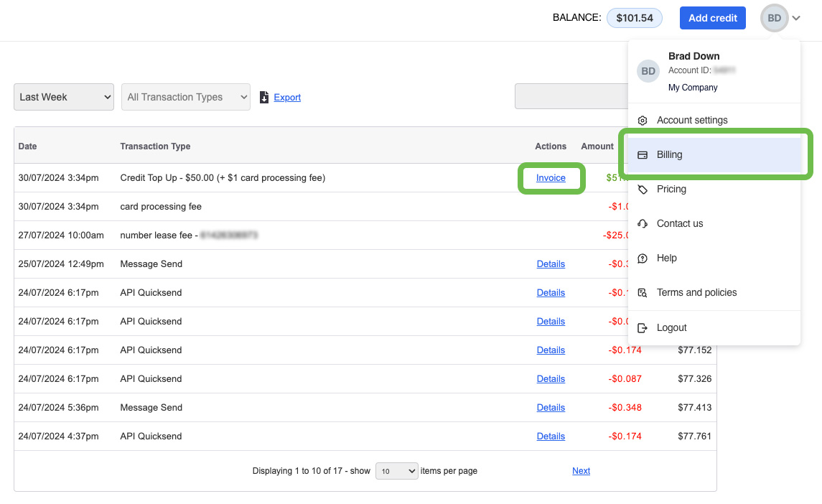Viewport: 822px width, 504px height.
Task: Click the $77.761 balance value
Action: click(x=695, y=437)
